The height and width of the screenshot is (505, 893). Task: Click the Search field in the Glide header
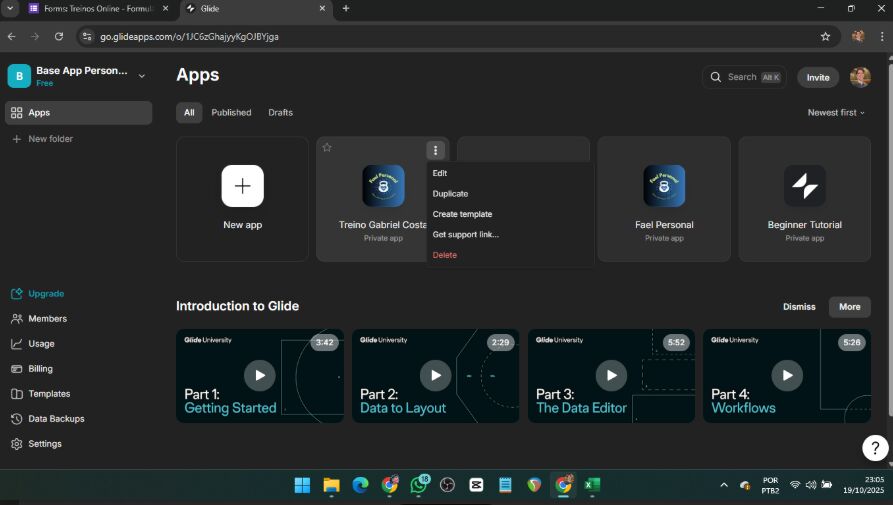[744, 77]
